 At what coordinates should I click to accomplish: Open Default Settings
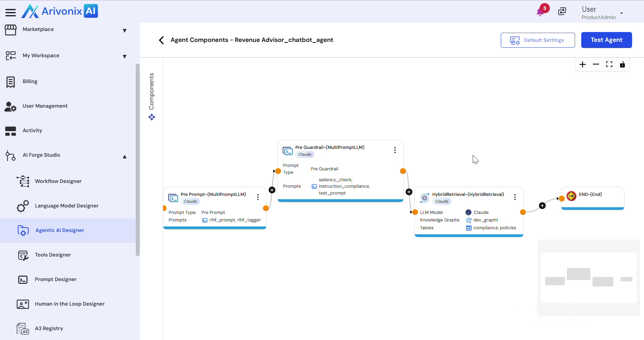click(x=538, y=40)
